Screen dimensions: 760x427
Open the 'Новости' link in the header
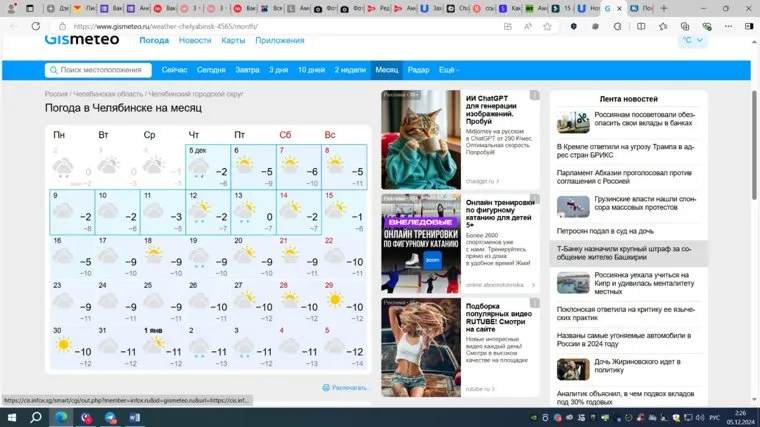click(x=195, y=40)
